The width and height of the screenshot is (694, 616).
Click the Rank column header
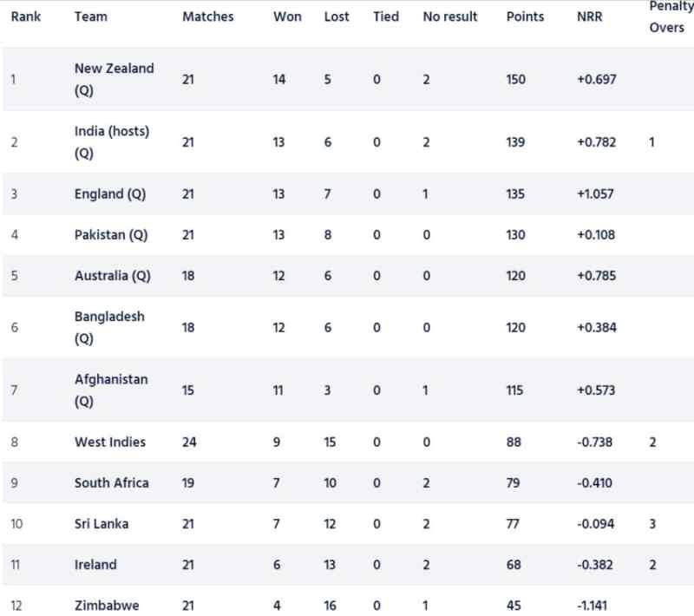(26, 16)
